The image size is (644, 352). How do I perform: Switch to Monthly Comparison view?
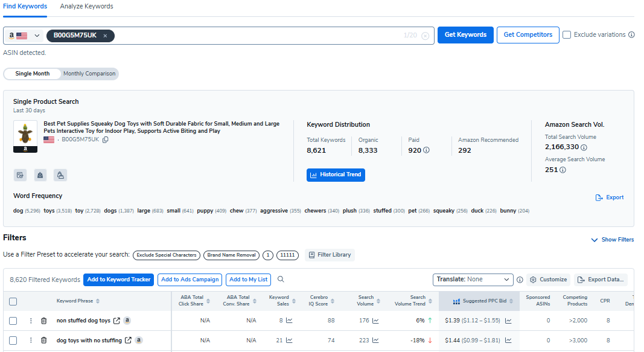pyautogui.click(x=89, y=74)
